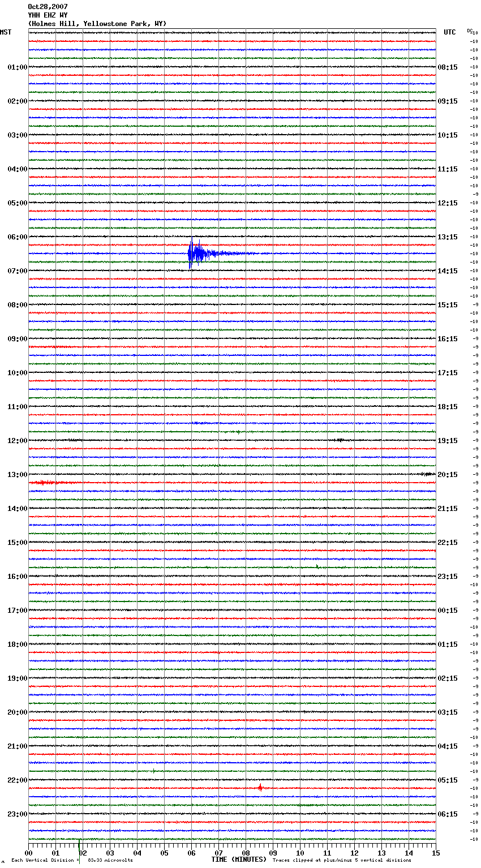
Task: Click the 12:15 UTC time label
Action: [x=448, y=203]
